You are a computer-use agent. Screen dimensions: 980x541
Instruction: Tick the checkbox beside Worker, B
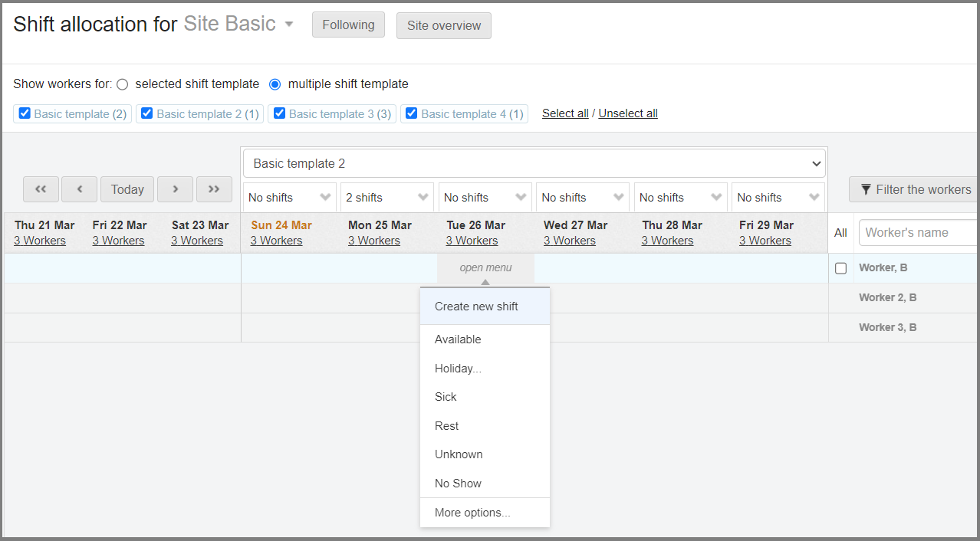[x=840, y=268]
